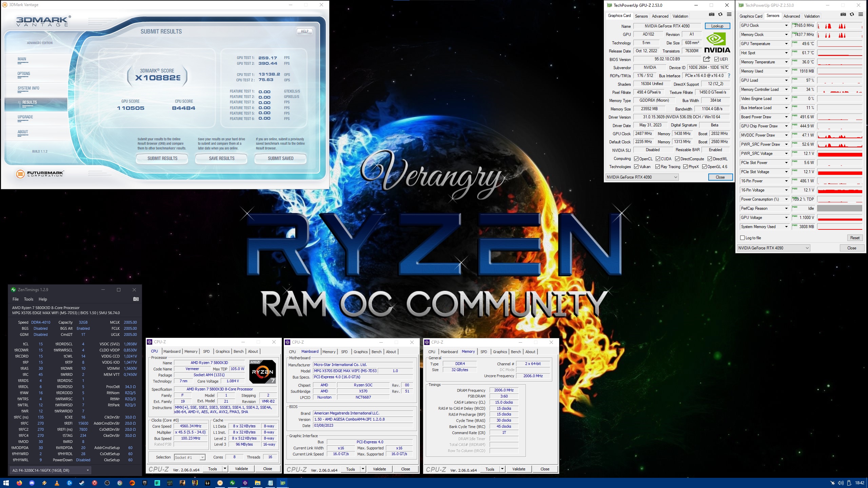
Task: Refresh GPU-Z Graphics Card window data
Action: coord(721,15)
